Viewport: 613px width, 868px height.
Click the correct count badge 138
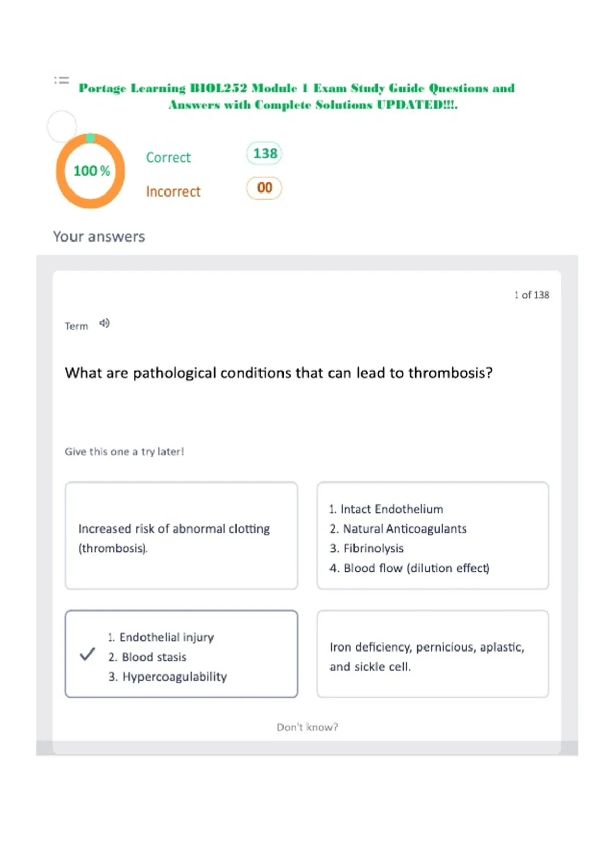pos(265,154)
